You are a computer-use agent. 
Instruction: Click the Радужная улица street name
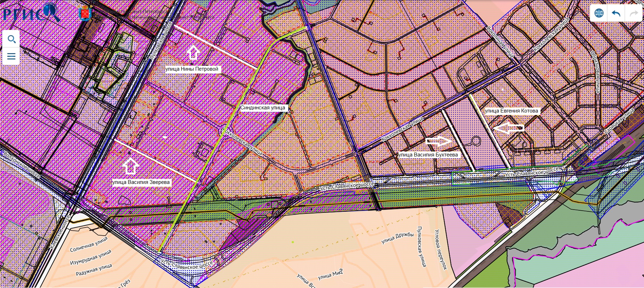pyautogui.click(x=94, y=270)
